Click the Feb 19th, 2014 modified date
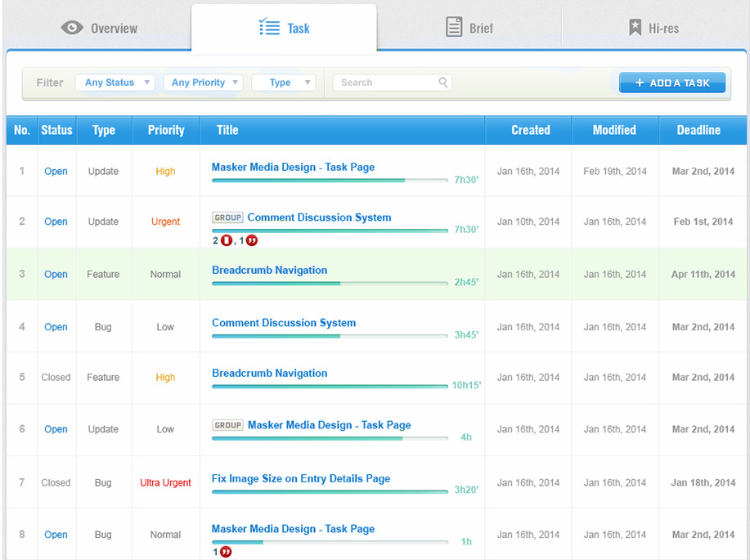The image size is (750, 560). pyautogui.click(x=615, y=171)
